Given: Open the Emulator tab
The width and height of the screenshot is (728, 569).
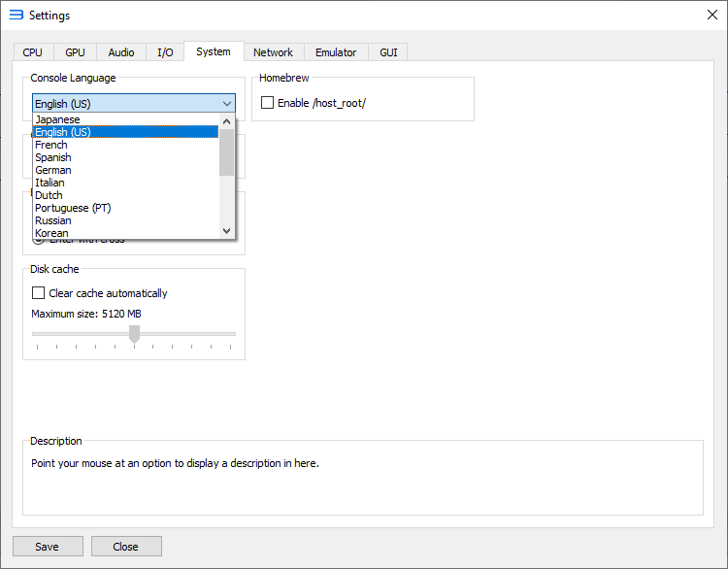Looking at the screenshot, I should point(336,52).
